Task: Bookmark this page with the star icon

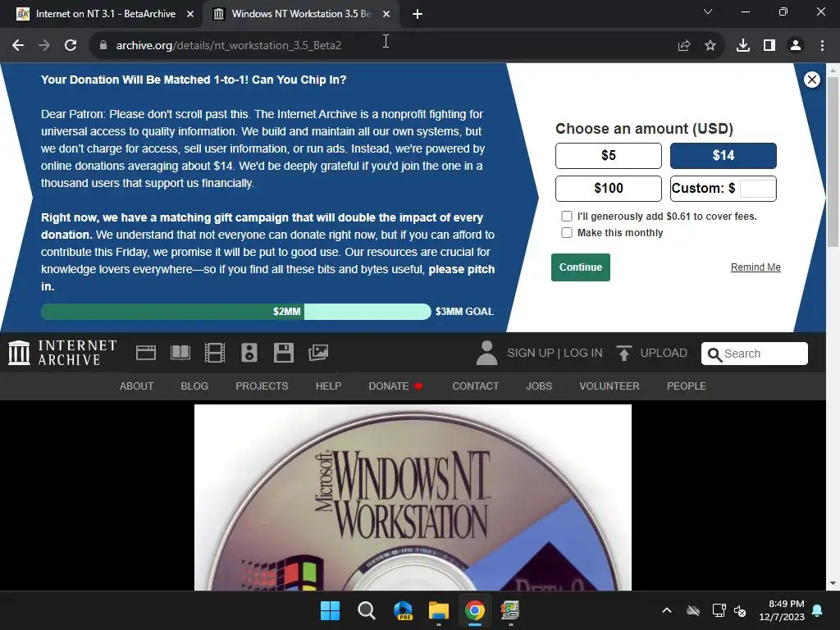Action: pos(710,46)
